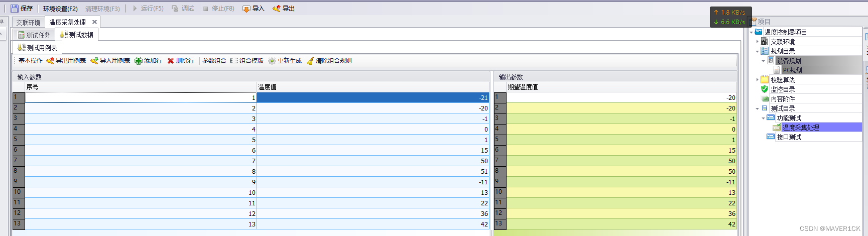This screenshot has width=868, height=236.
Task: Switch to the 测试数据 tab
Action: [76, 35]
